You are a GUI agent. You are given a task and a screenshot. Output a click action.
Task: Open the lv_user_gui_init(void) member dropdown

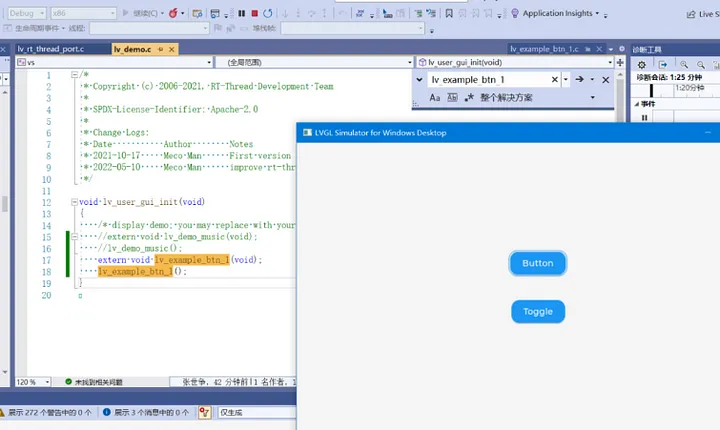pyautogui.click(x=514, y=62)
